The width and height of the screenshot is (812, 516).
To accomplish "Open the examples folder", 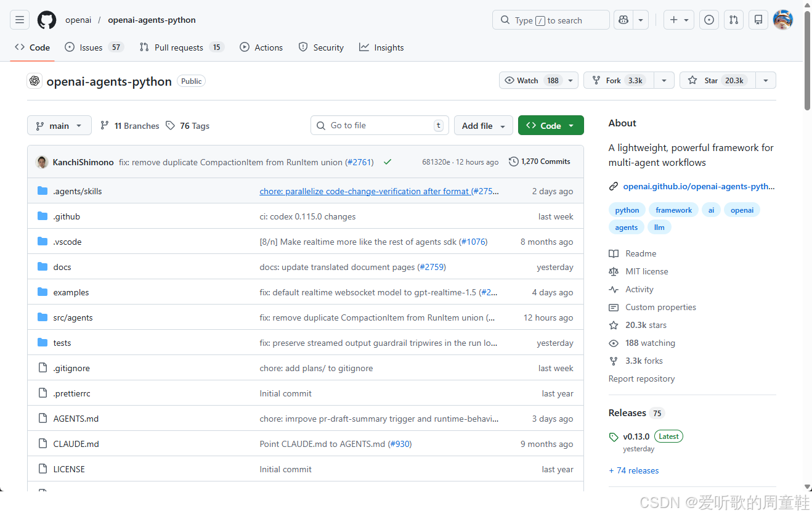I will (x=71, y=292).
